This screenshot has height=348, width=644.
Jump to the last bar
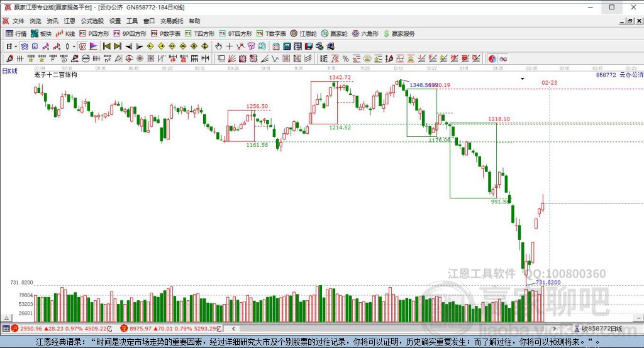coord(118,46)
